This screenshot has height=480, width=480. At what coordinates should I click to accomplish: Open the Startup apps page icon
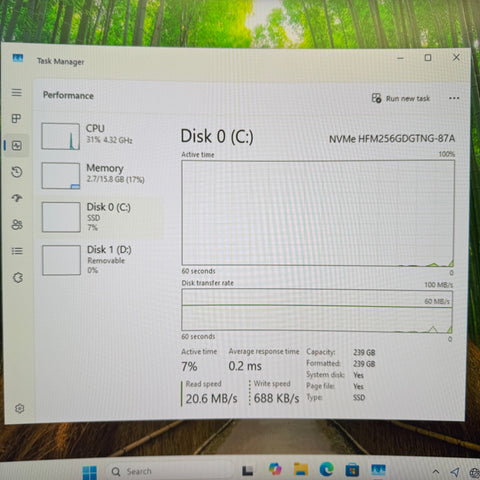17,198
